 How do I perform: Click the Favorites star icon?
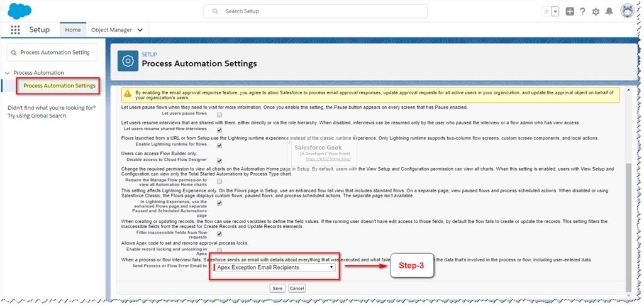click(x=547, y=11)
